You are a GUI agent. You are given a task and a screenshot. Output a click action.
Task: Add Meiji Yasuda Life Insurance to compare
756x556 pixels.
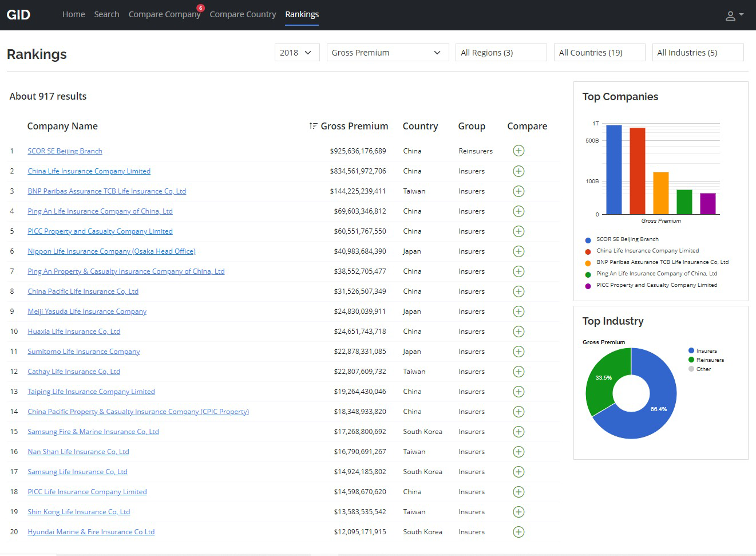tap(518, 311)
